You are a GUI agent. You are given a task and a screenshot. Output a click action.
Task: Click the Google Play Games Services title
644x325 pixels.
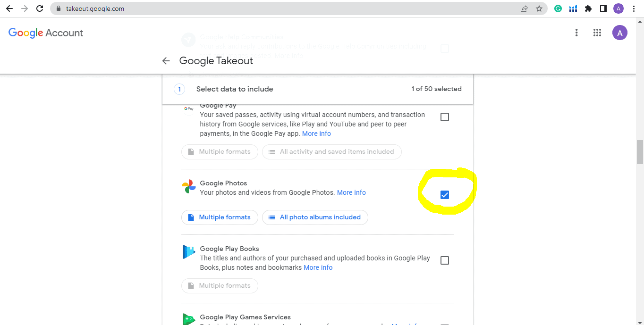(x=246, y=317)
